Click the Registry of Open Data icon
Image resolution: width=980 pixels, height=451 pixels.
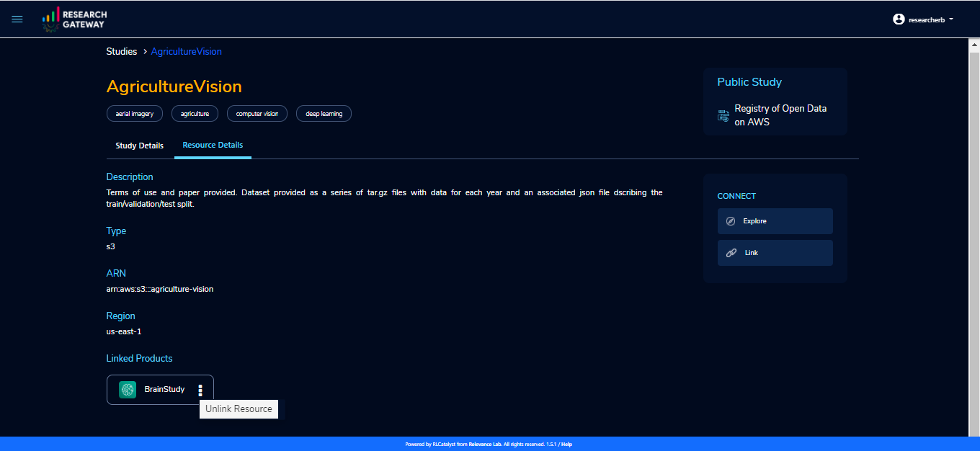723,115
